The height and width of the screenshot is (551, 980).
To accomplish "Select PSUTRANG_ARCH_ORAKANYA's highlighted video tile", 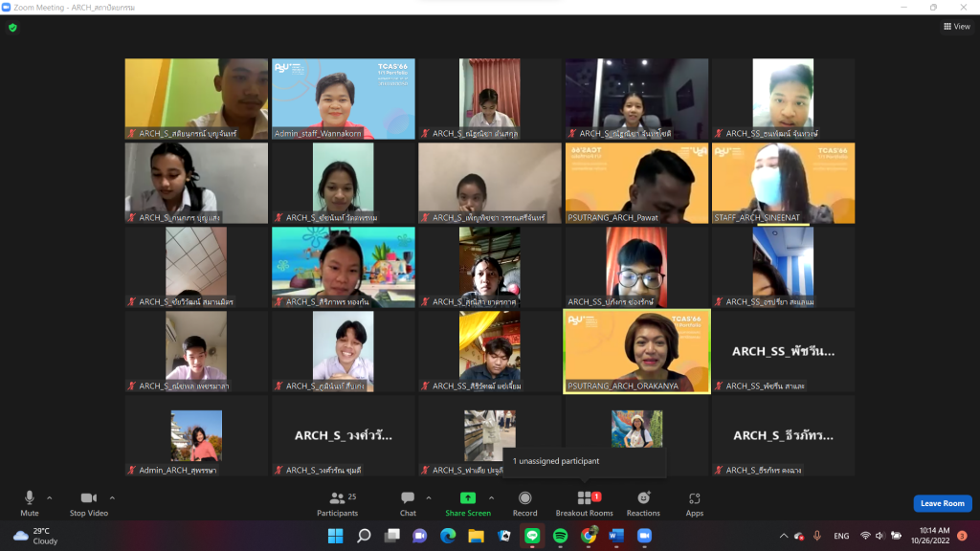I will 636,351.
